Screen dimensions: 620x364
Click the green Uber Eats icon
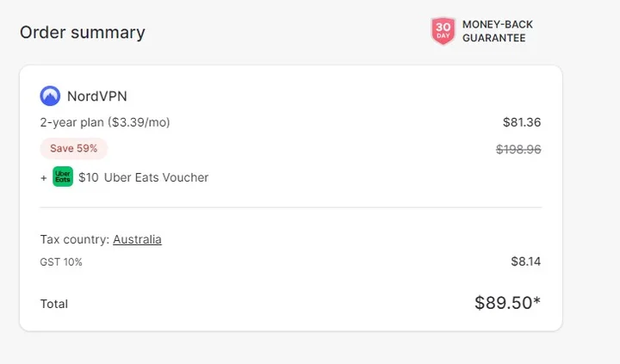[63, 177]
